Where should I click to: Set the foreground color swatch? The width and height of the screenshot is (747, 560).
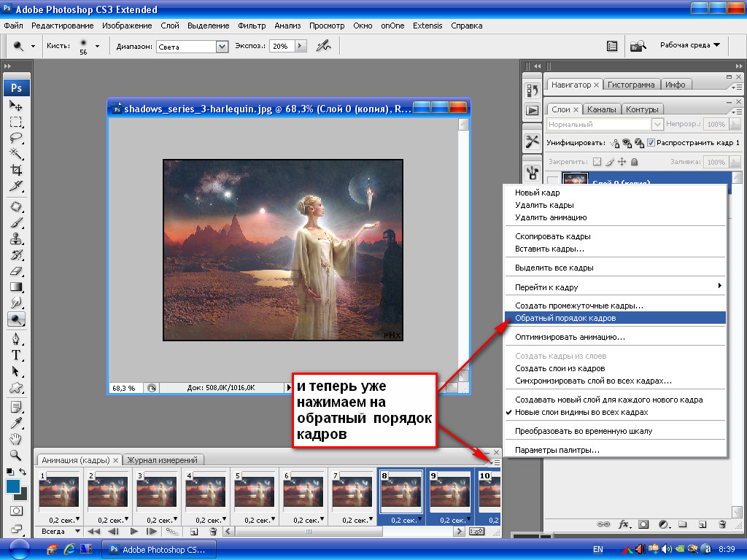[x=13, y=486]
